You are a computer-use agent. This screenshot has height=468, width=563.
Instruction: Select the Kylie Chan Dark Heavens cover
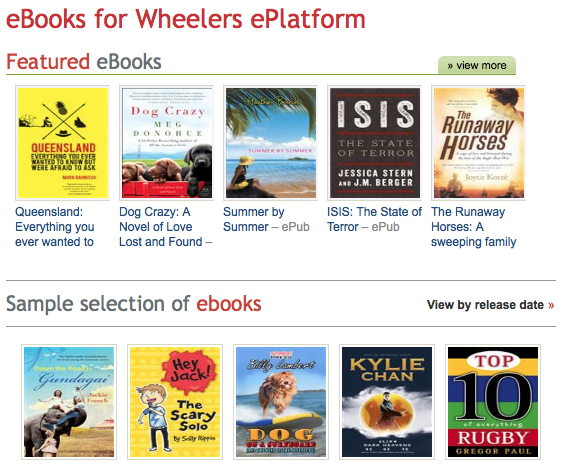387,402
